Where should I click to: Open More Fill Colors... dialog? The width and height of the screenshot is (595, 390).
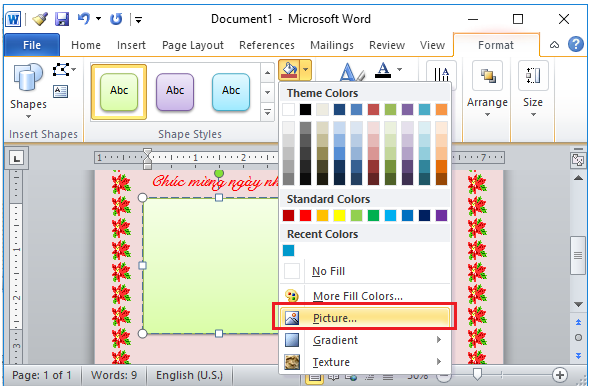tap(365, 296)
